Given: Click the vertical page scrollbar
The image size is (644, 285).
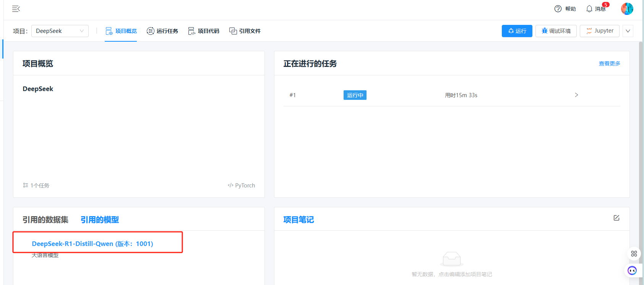Looking at the screenshot, I should [x=641, y=153].
